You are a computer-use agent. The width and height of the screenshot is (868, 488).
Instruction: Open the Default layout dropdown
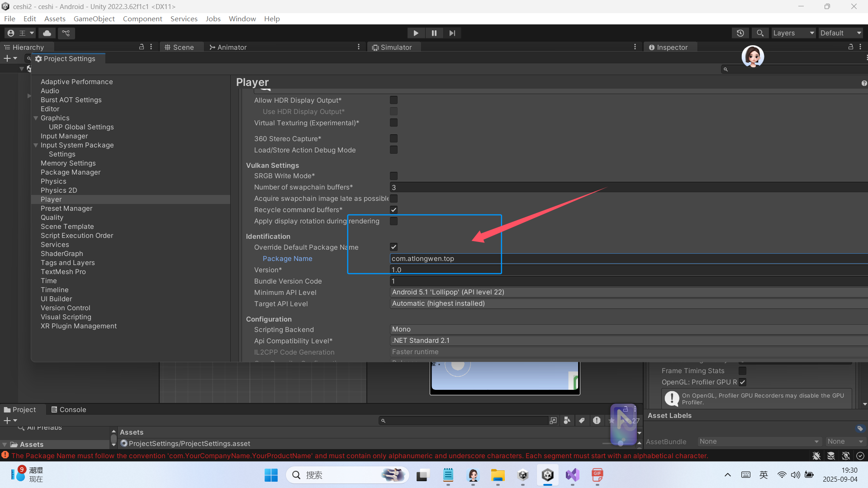click(x=841, y=33)
